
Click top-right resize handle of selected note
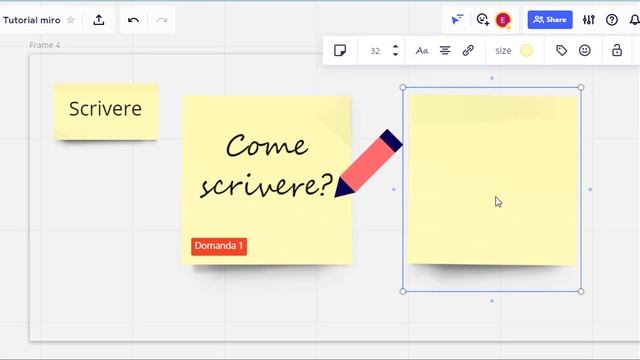(581, 87)
